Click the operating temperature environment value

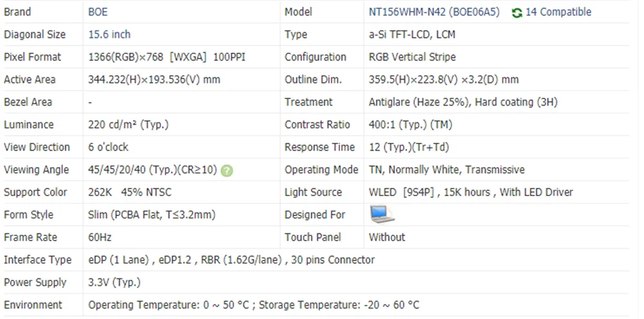click(x=254, y=305)
